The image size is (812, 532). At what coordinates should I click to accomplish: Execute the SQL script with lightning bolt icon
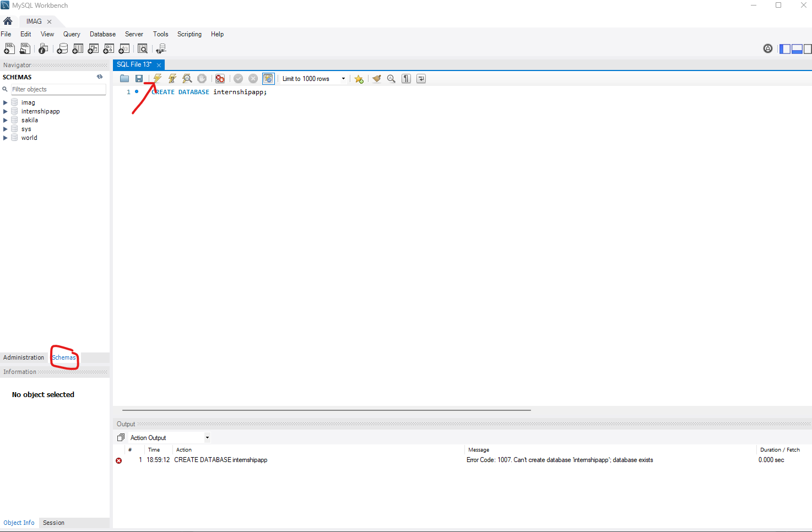pyautogui.click(x=157, y=78)
